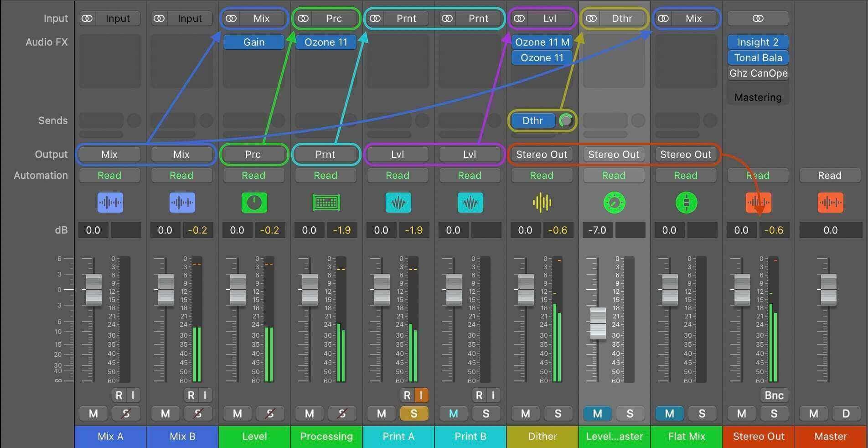Click the Flat Mix channel fader icon

(x=686, y=203)
